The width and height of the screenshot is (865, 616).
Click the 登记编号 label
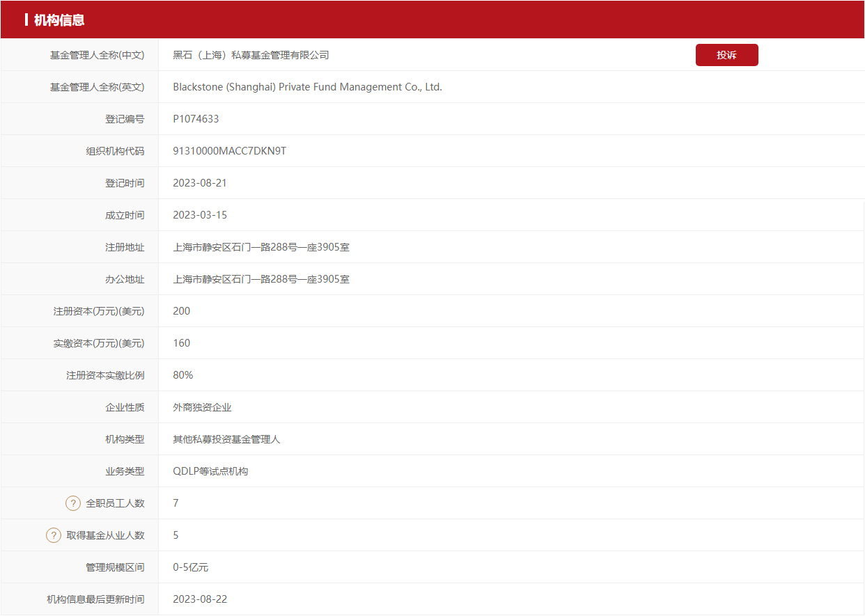(125, 119)
